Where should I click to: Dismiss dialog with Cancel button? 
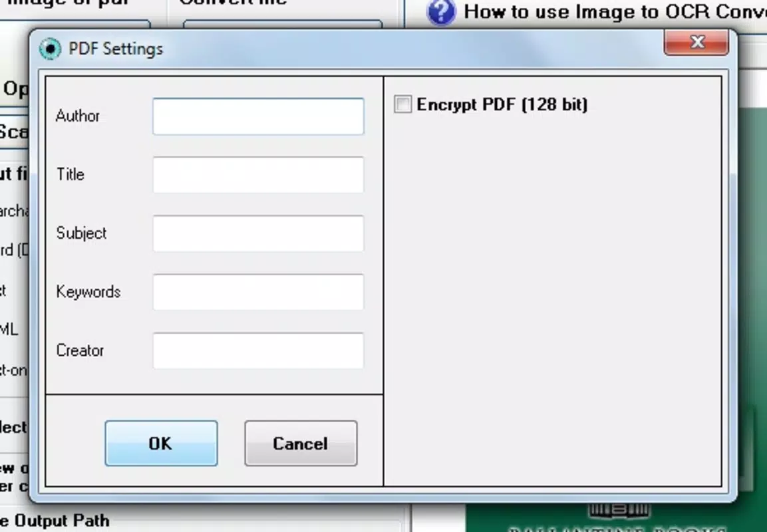[x=301, y=443]
